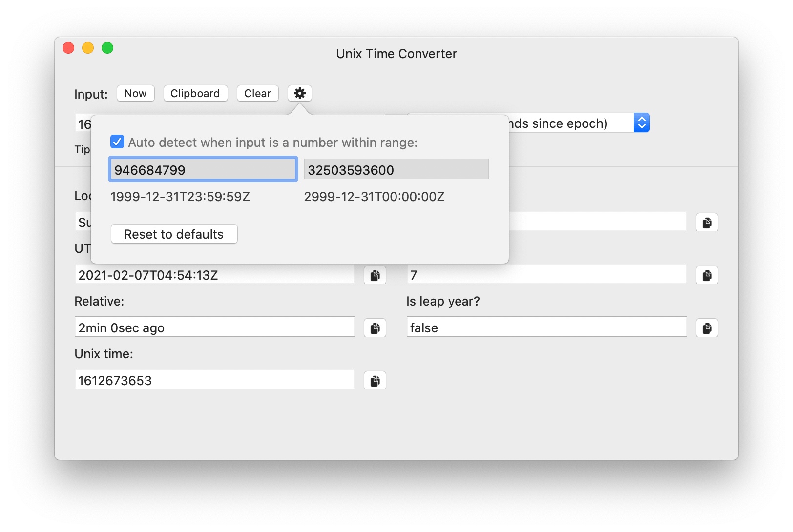Clear the input field
This screenshot has height=532, width=793.
[x=257, y=93]
